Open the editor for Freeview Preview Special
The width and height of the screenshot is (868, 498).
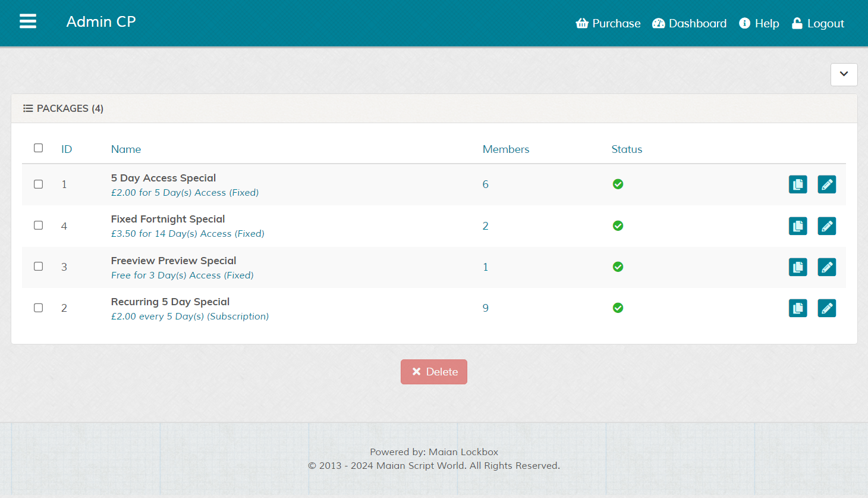(x=826, y=267)
